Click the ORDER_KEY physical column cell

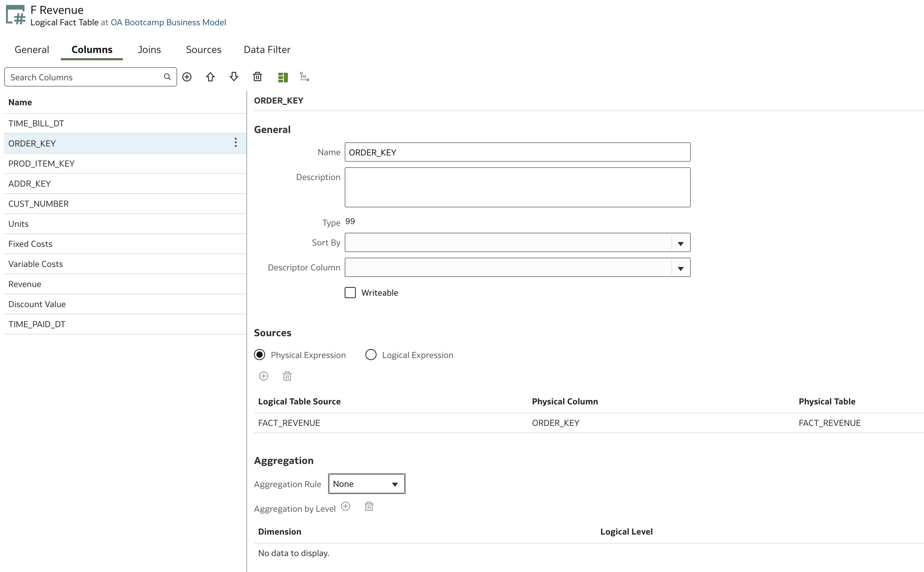(555, 423)
